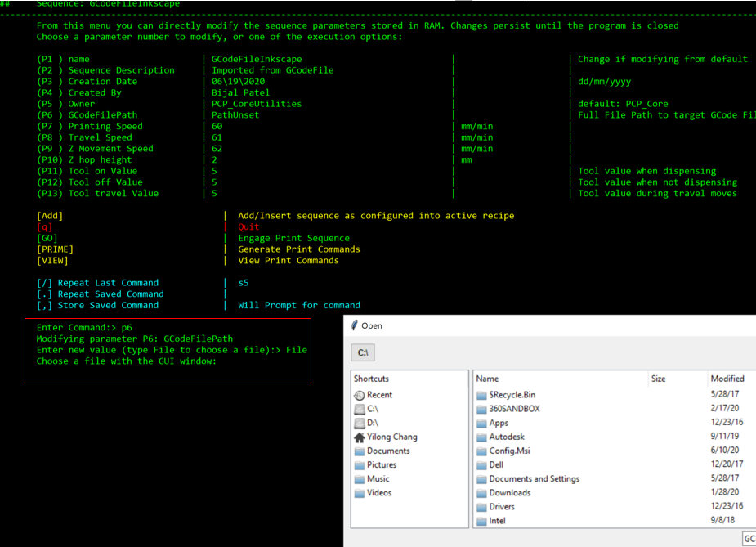Click the feather icon in Open title bar
The image size is (756, 547).
[355, 325]
